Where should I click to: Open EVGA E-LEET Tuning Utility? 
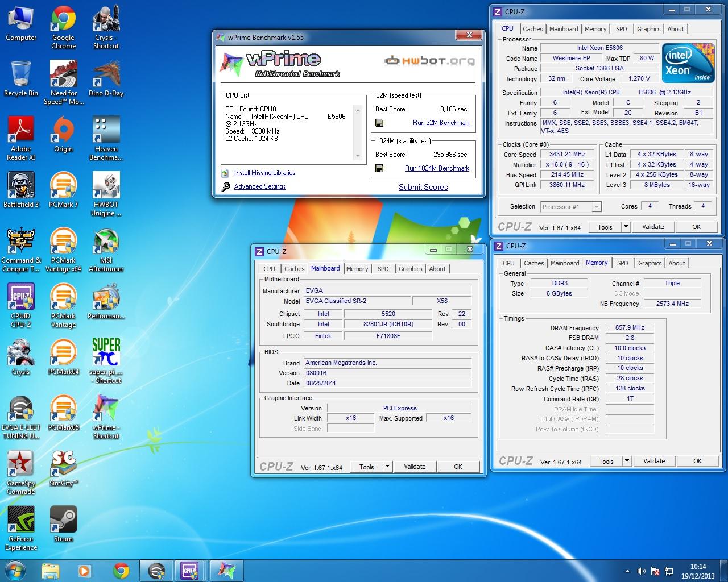coord(21,417)
